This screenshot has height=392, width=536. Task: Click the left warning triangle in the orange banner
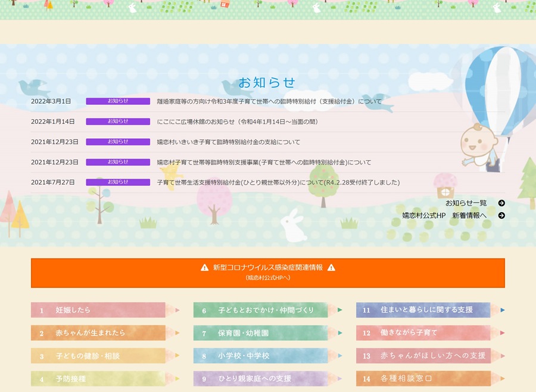tap(205, 268)
